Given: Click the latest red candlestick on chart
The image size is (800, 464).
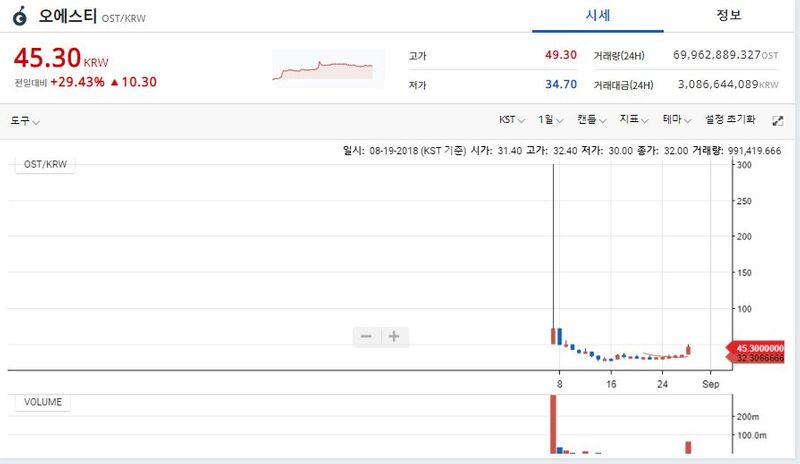Looking at the screenshot, I should [x=688, y=349].
